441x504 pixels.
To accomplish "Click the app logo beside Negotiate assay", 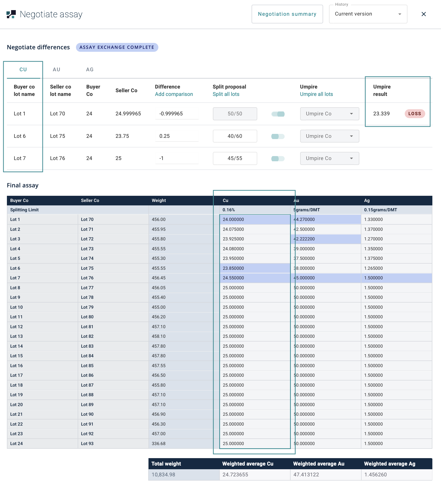I will click(11, 14).
